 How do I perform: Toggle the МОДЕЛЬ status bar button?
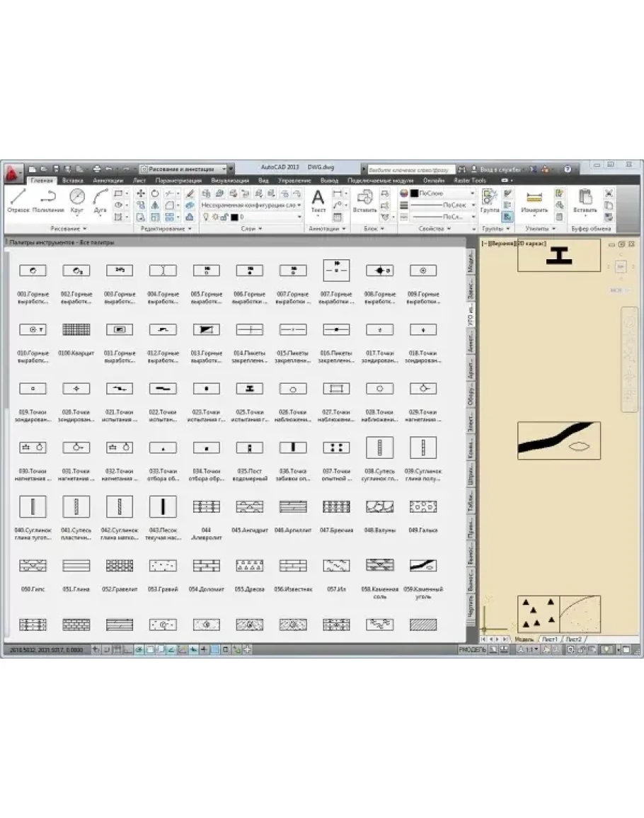[473, 649]
